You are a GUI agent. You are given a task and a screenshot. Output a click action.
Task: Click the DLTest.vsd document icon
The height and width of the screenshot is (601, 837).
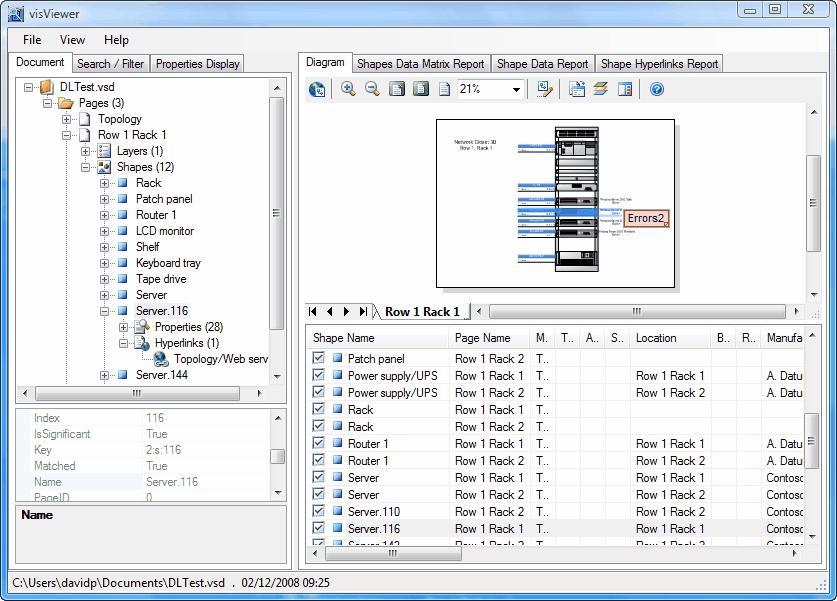coord(47,86)
